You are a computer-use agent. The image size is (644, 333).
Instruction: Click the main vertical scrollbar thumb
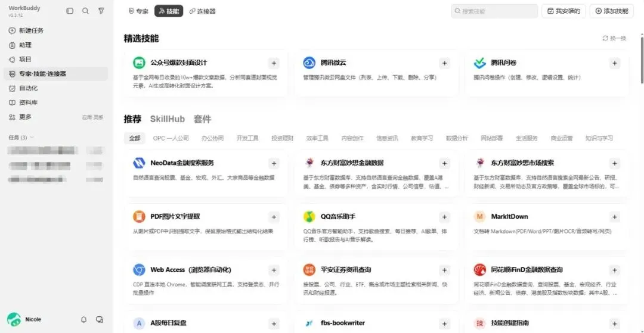click(642, 60)
